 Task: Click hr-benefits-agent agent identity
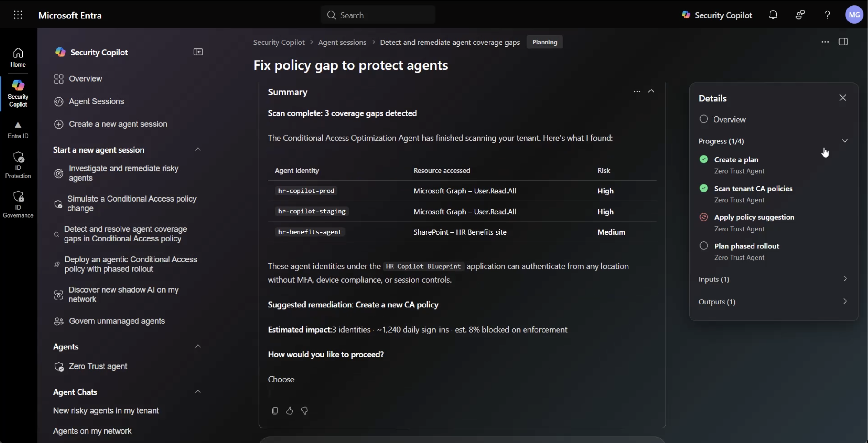tap(310, 232)
